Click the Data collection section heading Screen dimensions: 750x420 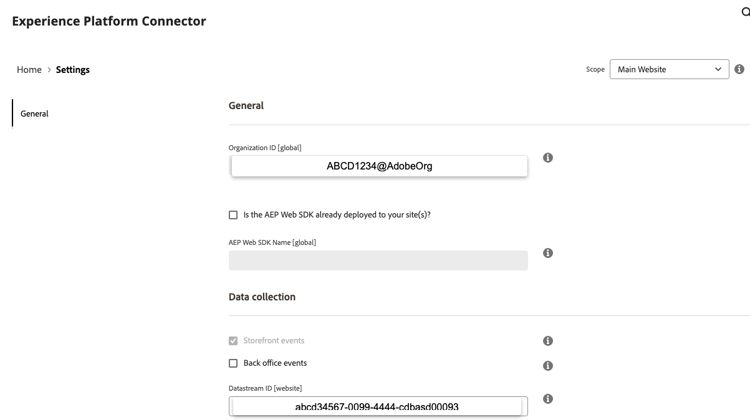262,297
